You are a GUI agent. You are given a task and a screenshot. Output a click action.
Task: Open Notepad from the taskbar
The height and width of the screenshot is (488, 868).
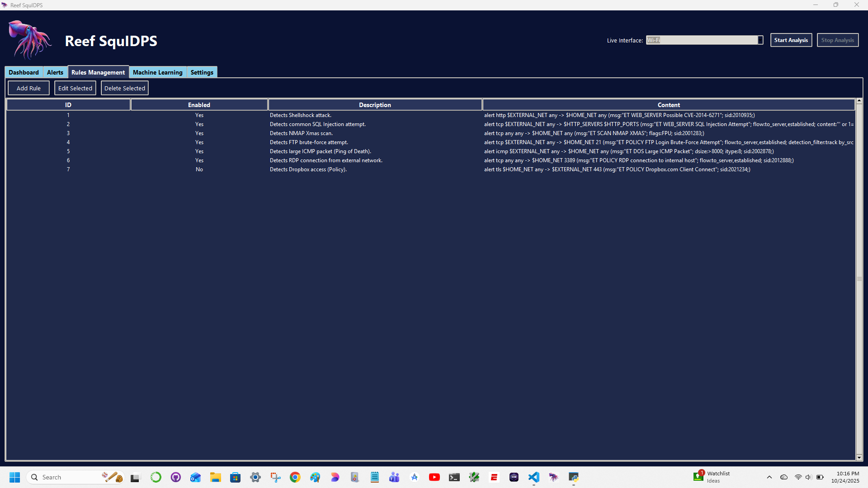coord(374,477)
